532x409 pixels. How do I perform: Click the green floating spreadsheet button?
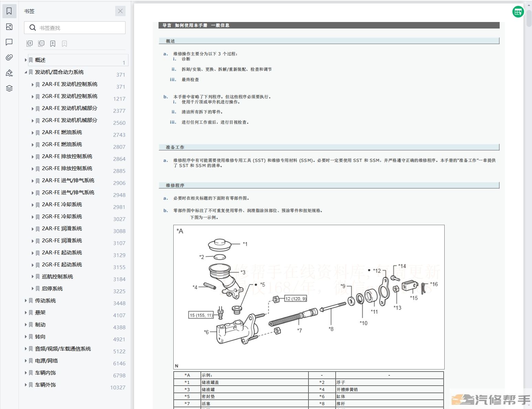coord(518,12)
